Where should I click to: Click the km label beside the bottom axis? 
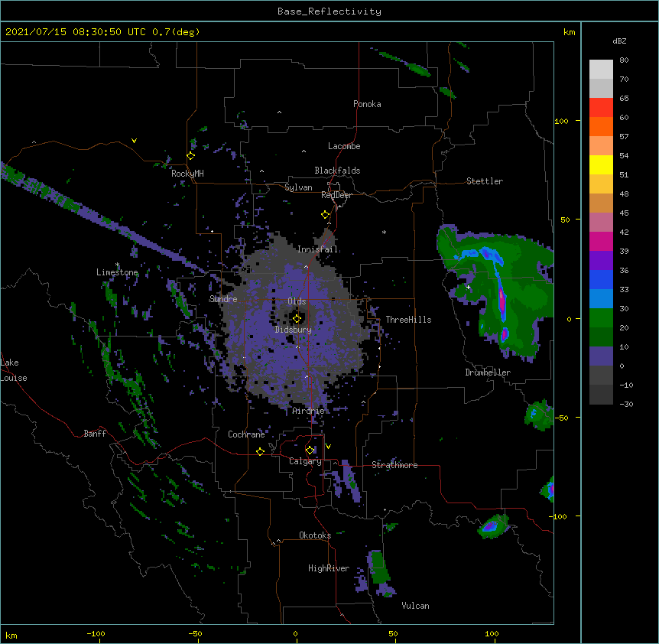click(11, 636)
